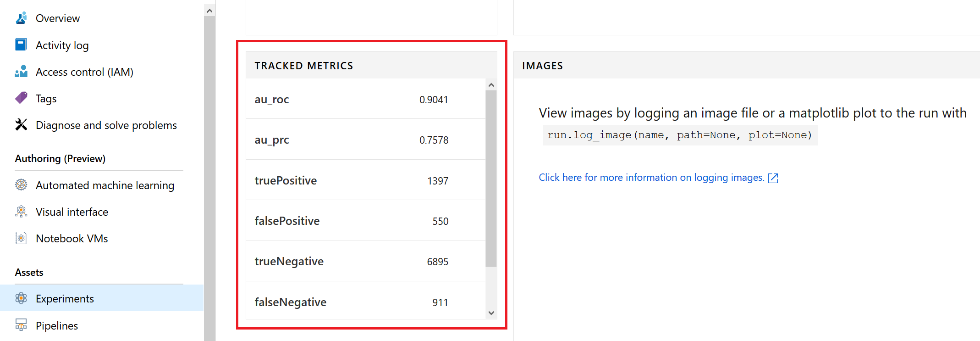This screenshot has height=341, width=980.
Task: Open the Experiments menu item
Action: click(65, 299)
